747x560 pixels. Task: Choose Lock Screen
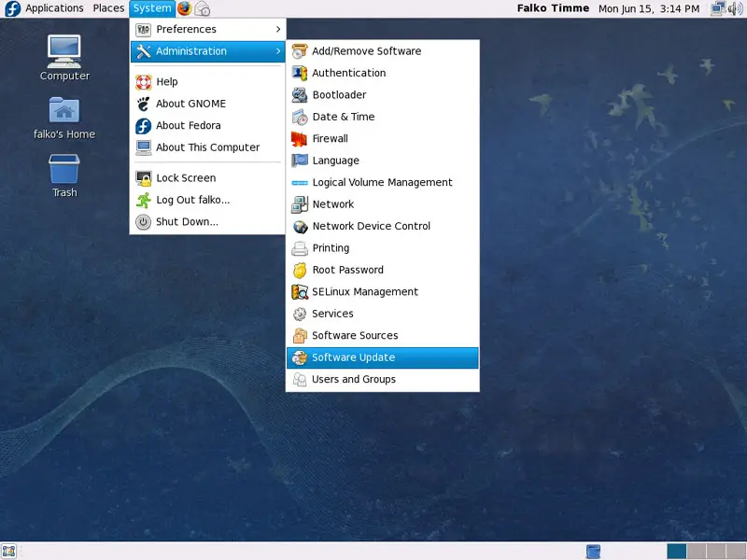coord(208,178)
